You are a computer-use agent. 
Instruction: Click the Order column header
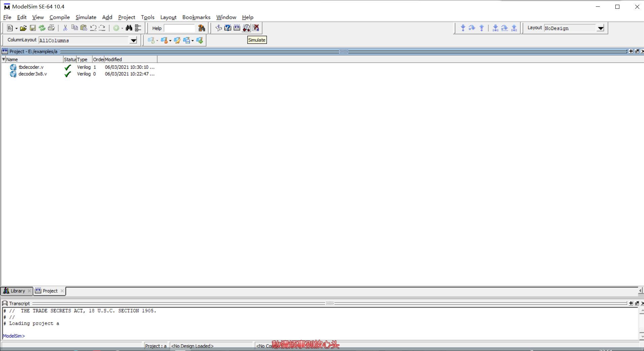98,59
